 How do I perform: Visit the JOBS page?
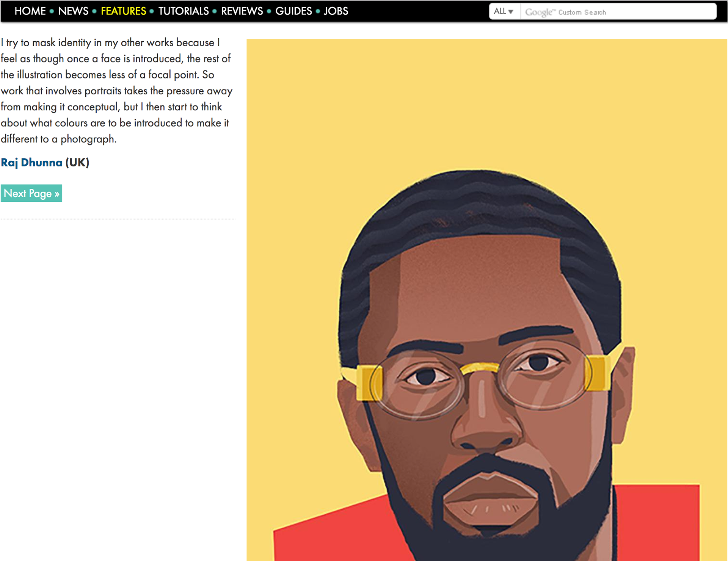pos(336,11)
